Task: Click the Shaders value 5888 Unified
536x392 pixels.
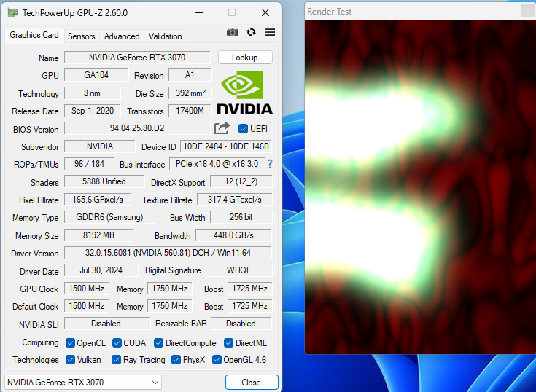Action: [104, 181]
